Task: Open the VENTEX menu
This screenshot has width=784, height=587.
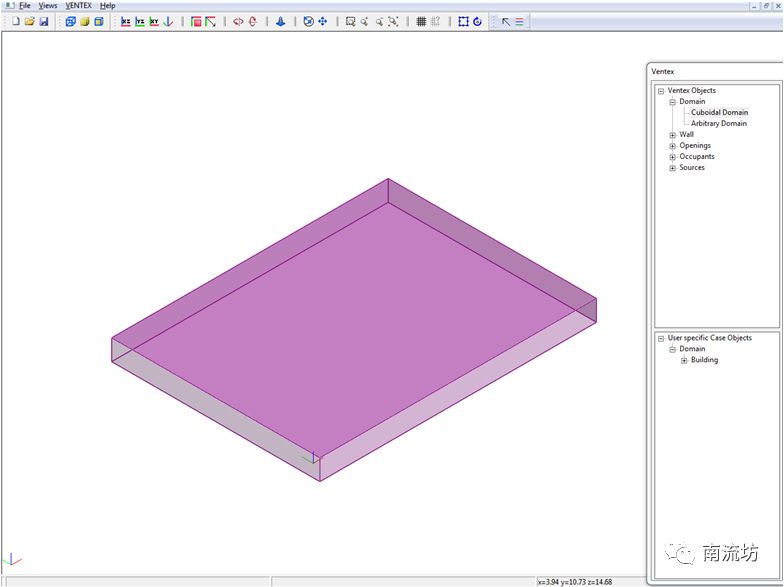Action: point(78,6)
